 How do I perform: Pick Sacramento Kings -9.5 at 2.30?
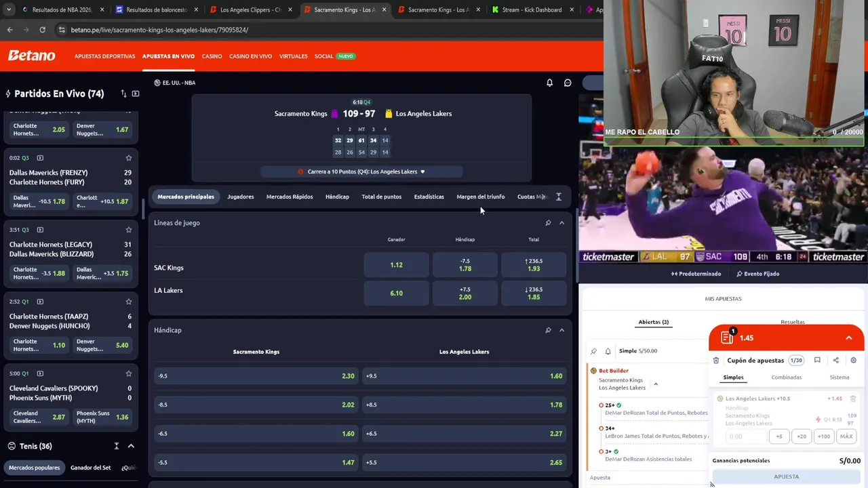(256, 376)
